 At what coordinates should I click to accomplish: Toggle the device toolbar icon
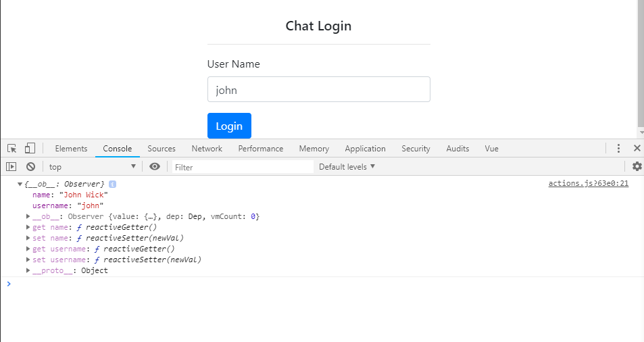tap(30, 148)
